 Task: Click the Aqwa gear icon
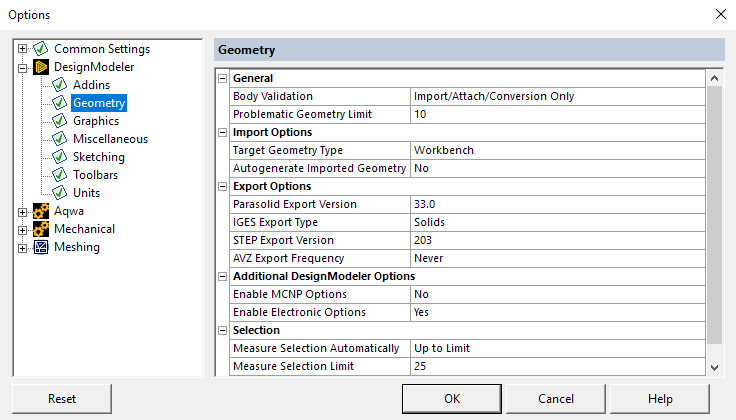pyautogui.click(x=41, y=211)
